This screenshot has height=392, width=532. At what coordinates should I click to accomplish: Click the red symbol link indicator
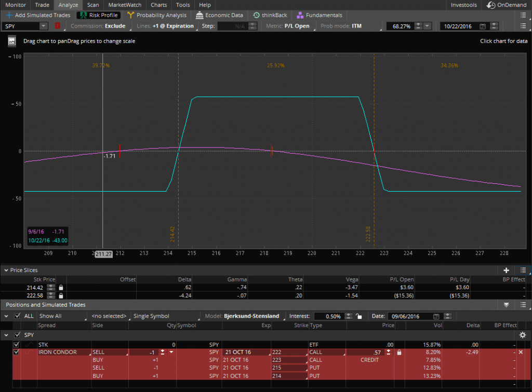pyautogui.click(x=57, y=26)
